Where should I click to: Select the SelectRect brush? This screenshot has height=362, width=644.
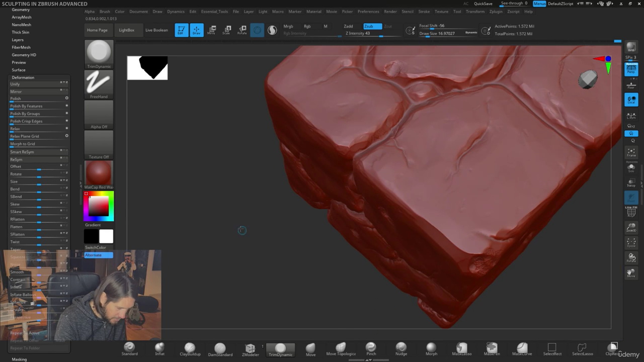tap(552, 349)
